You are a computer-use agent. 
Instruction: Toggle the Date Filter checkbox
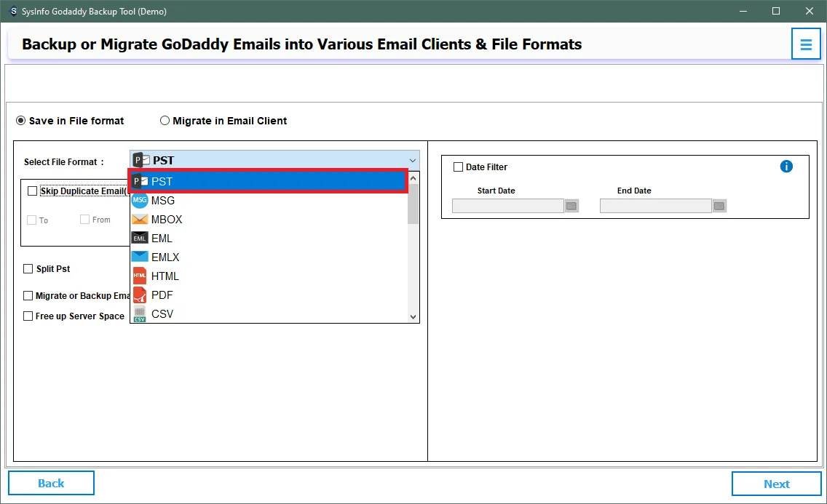(x=459, y=167)
